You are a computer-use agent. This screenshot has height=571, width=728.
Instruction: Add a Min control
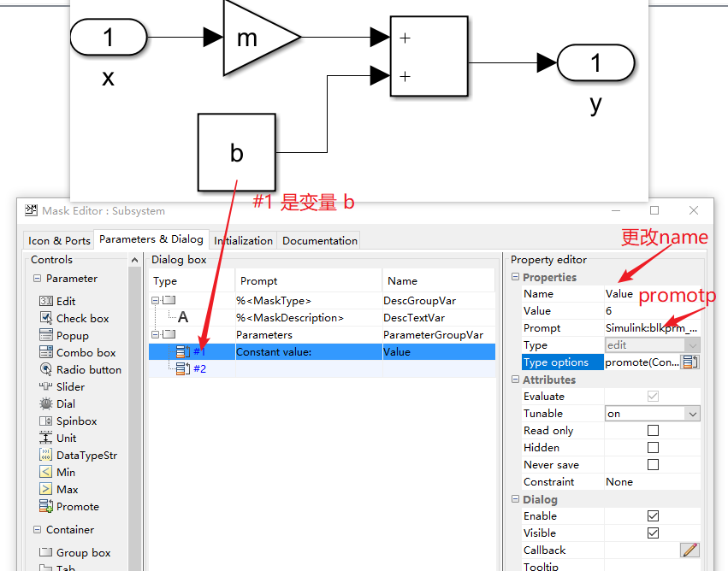tap(57, 473)
